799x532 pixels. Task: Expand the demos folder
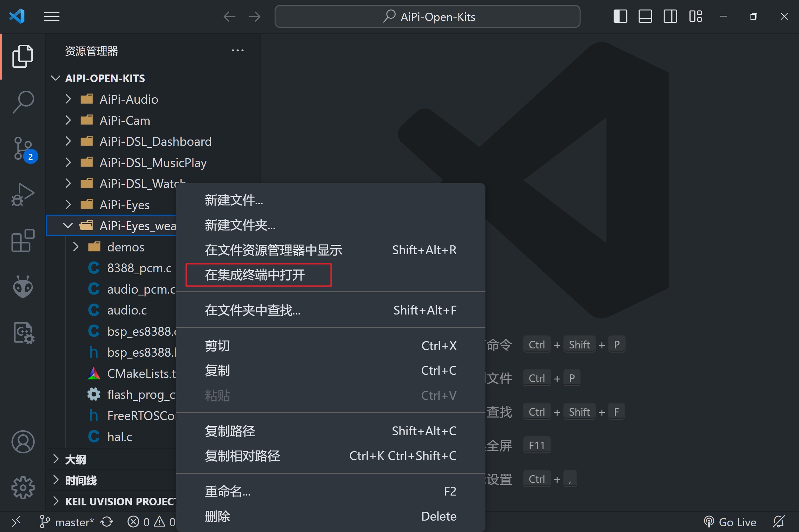pos(111,247)
